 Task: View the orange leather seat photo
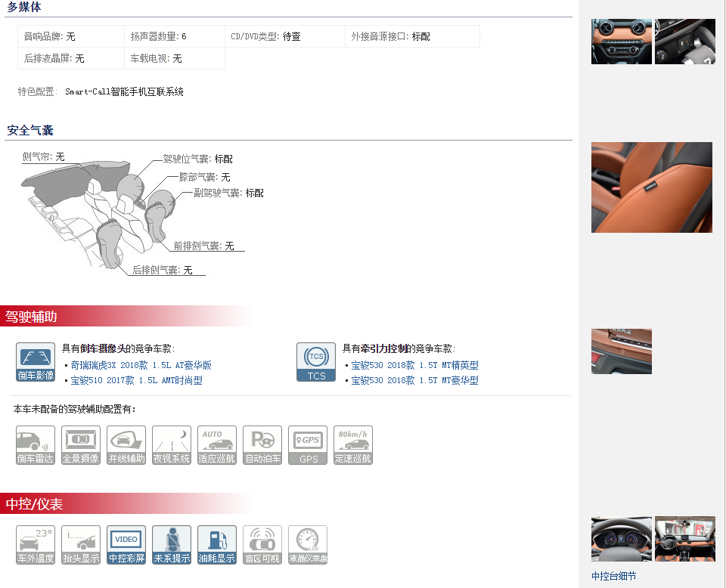point(651,187)
